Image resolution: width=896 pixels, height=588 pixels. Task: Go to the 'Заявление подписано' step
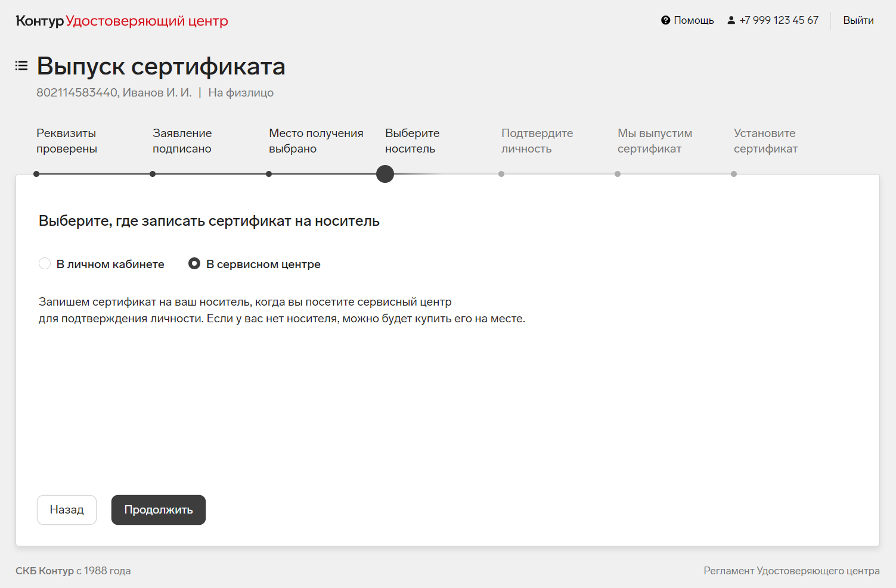[x=182, y=141]
